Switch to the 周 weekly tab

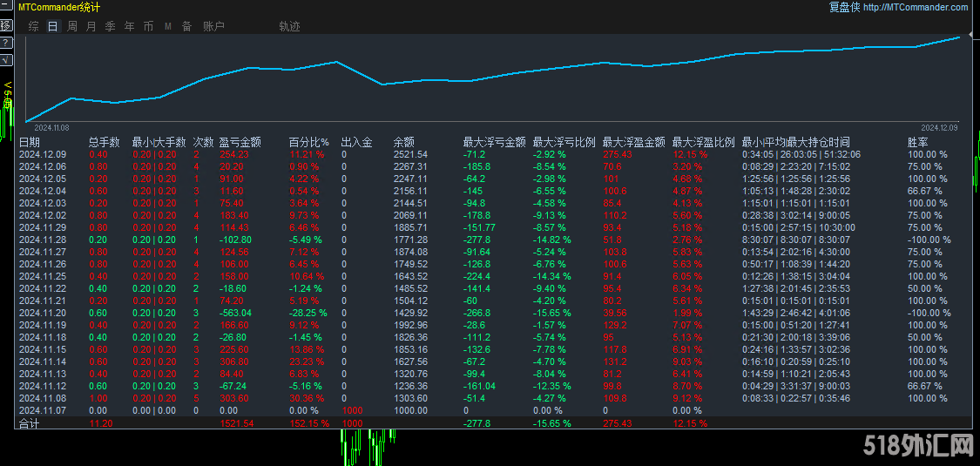tap(72, 27)
